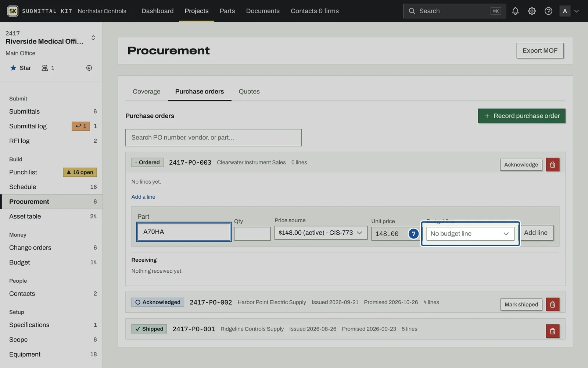
Task: Select the Purchase orders tab
Action: tap(200, 91)
